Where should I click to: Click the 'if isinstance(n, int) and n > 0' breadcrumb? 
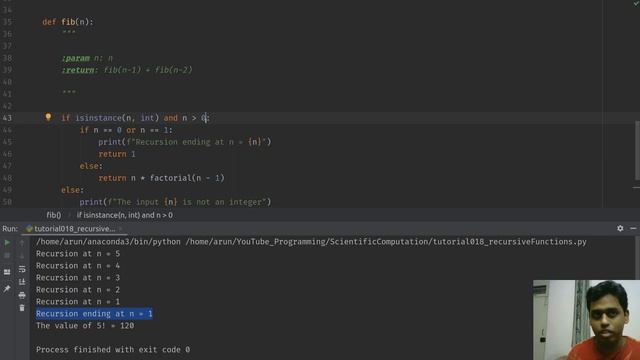point(124,215)
